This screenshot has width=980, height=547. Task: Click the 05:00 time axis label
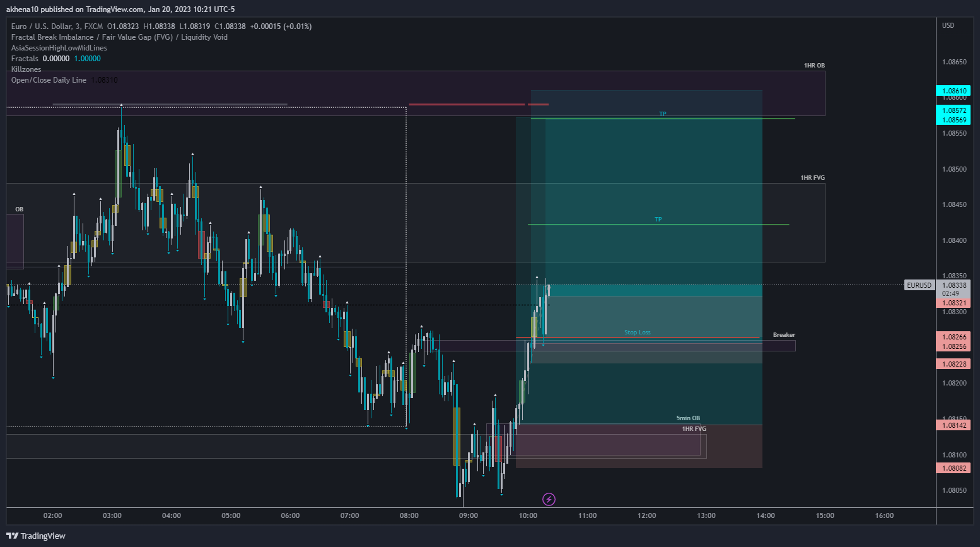pos(231,515)
